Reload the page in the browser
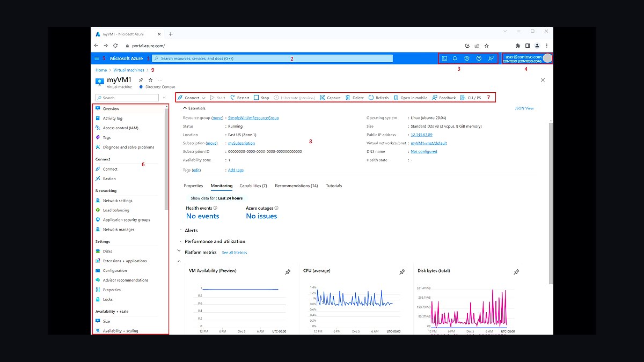The image size is (644, 362). click(115, 46)
